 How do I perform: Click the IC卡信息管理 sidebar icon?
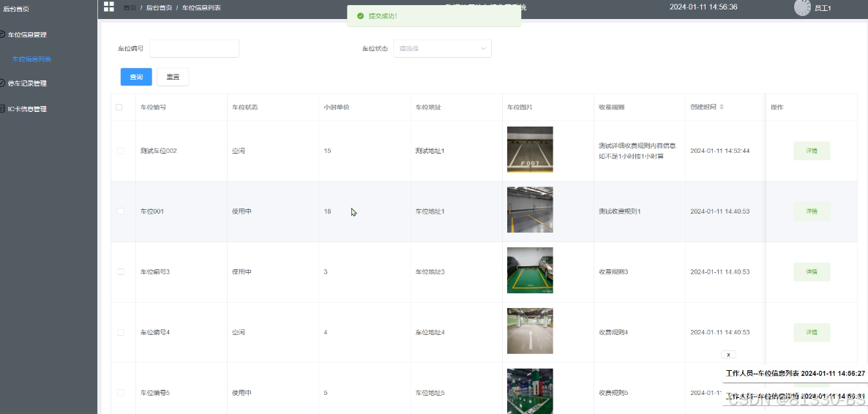coord(2,108)
